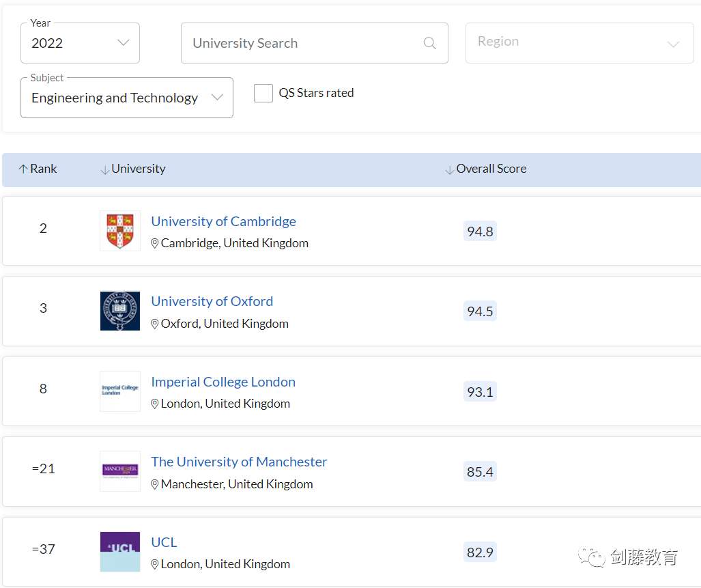Focus the University Search input field
The width and height of the screenshot is (701, 588).
314,43
